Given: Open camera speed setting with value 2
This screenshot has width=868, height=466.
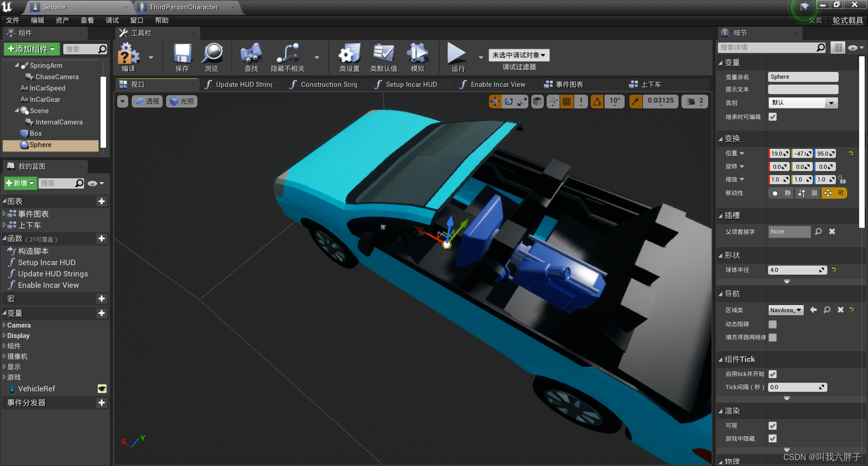Looking at the screenshot, I should pos(695,101).
